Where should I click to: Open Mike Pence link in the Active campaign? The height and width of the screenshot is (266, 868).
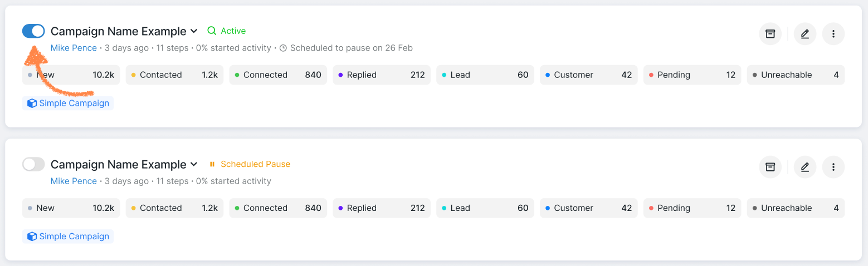coord(74,48)
